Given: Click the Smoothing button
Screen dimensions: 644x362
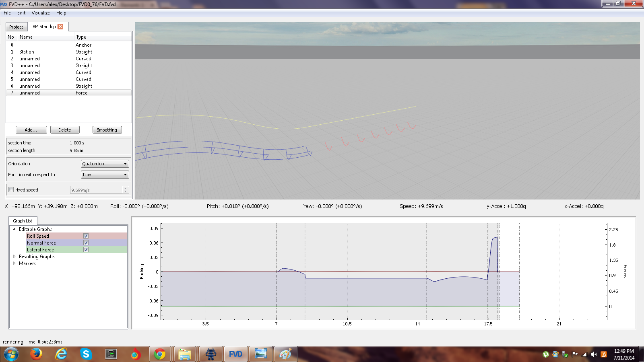Looking at the screenshot, I should pyautogui.click(x=107, y=130).
